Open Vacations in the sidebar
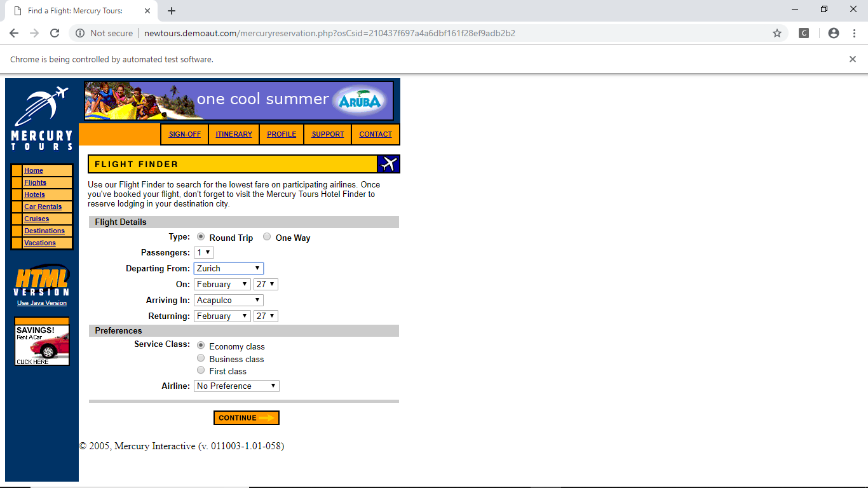Viewport: 868px width, 488px height. [x=40, y=243]
